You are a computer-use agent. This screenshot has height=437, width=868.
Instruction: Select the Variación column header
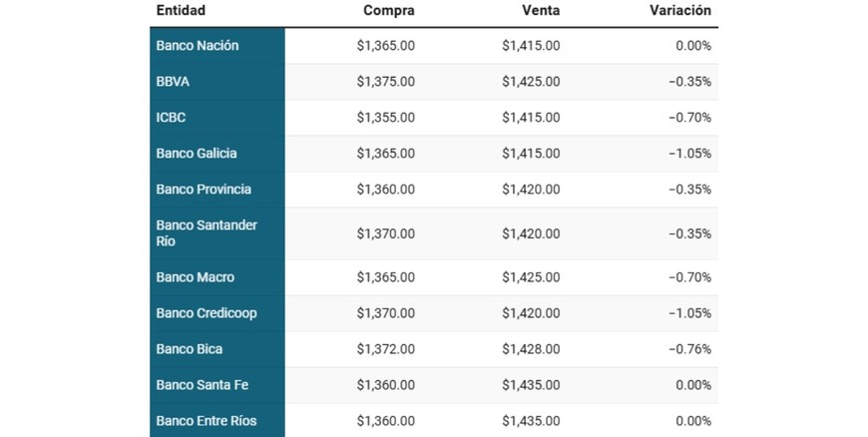click(x=679, y=11)
